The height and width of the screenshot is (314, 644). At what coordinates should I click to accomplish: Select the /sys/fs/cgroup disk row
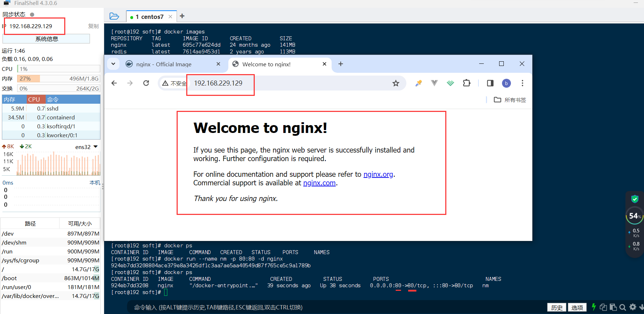[x=50, y=260]
